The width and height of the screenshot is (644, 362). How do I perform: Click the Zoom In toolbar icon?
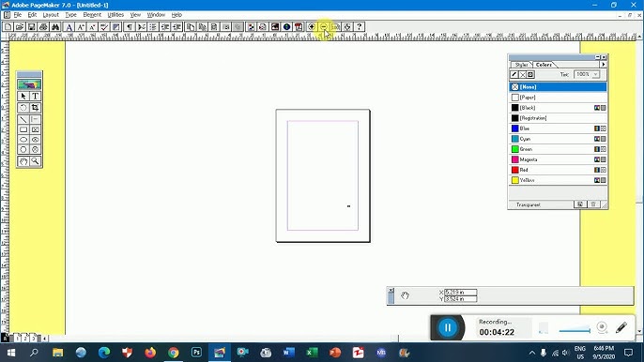click(x=312, y=26)
